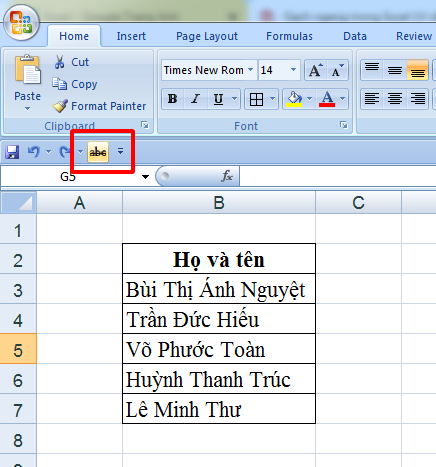The height and width of the screenshot is (467, 436).
Task: Save workbook from Quick Access Toolbar
Action: (x=12, y=152)
